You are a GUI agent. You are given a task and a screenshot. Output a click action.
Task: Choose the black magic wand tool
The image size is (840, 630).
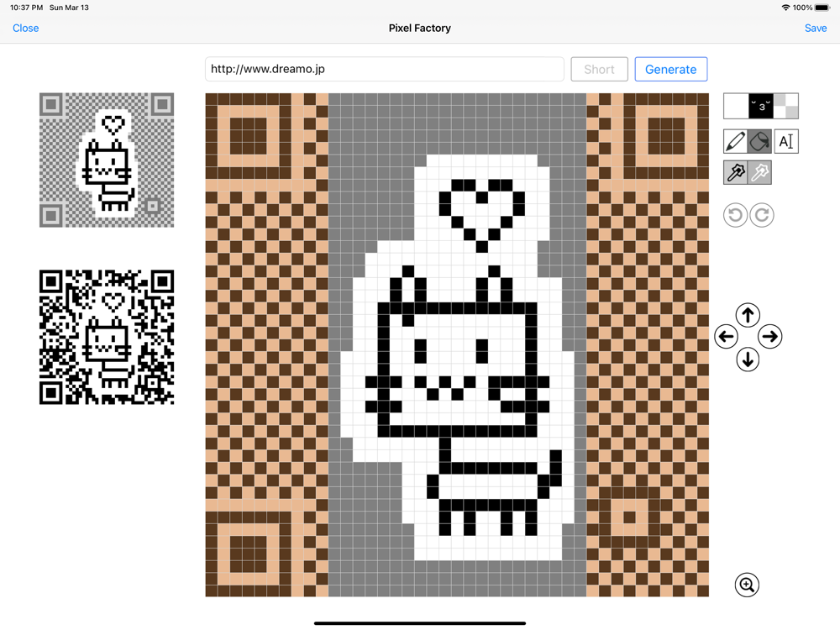pos(735,172)
